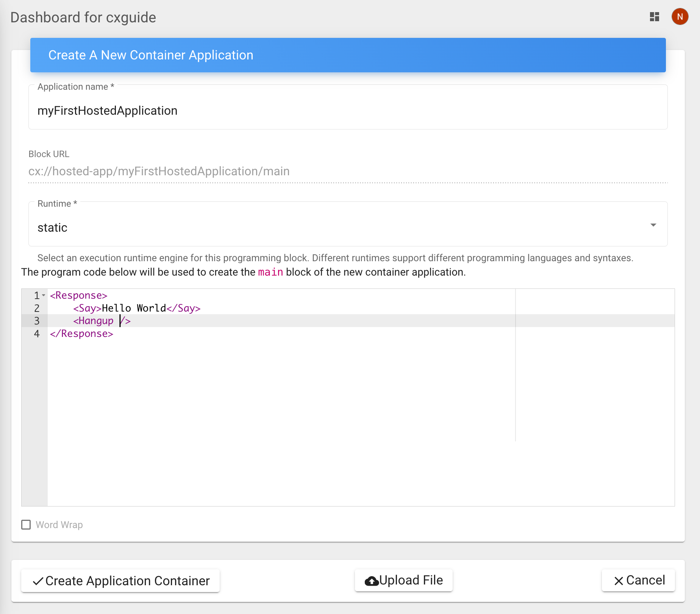700x614 pixels.
Task: Click the Block URL field
Action: 347,171
